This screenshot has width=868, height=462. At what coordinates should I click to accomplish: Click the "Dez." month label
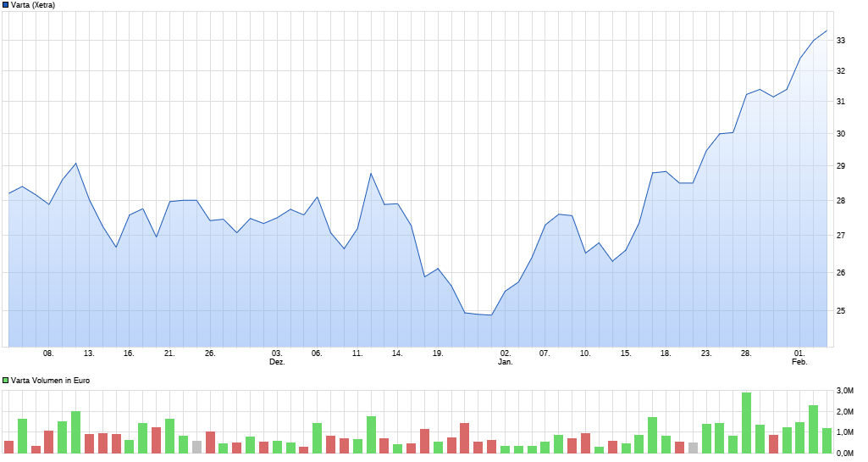(x=277, y=362)
